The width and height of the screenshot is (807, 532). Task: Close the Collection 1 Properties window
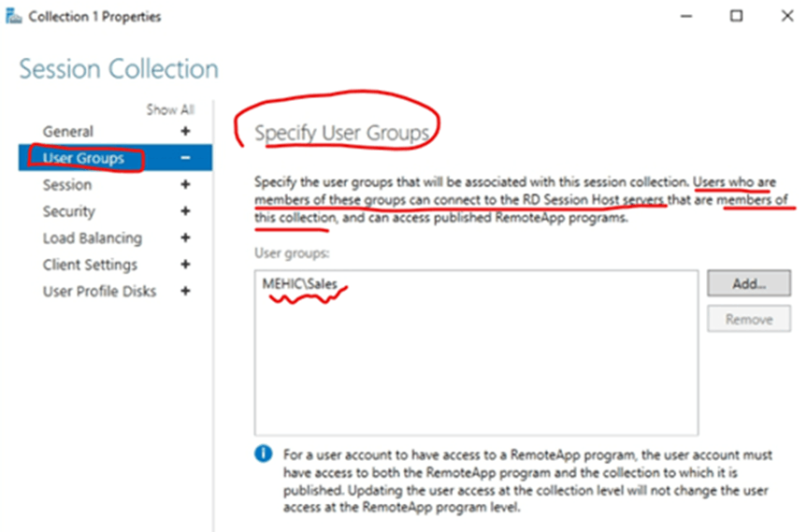[787, 17]
